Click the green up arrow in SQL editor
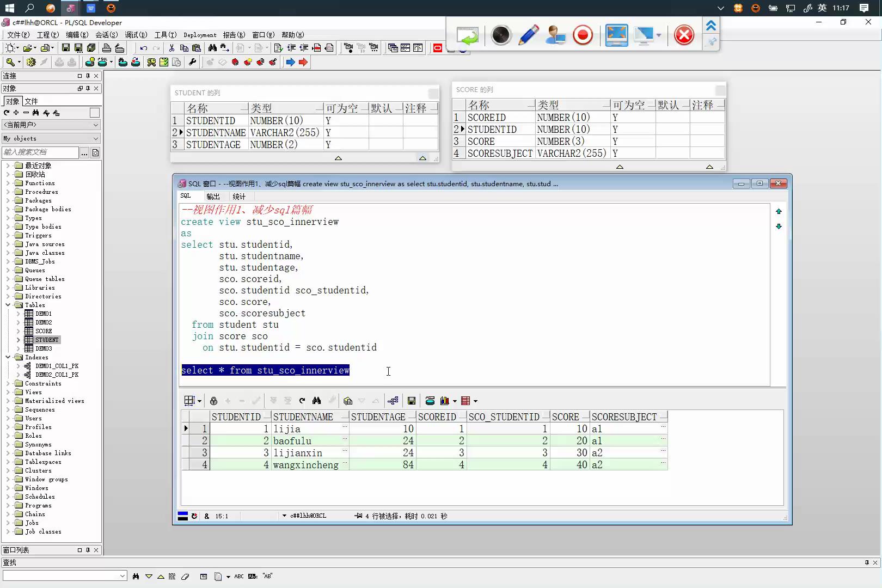882x588 pixels. (x=779, y=211)
